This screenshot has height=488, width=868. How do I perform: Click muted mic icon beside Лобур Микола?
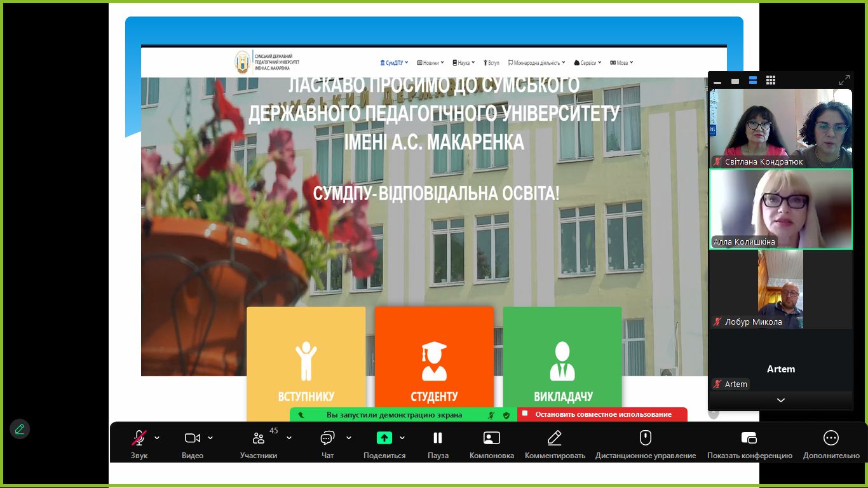point(717,322)
